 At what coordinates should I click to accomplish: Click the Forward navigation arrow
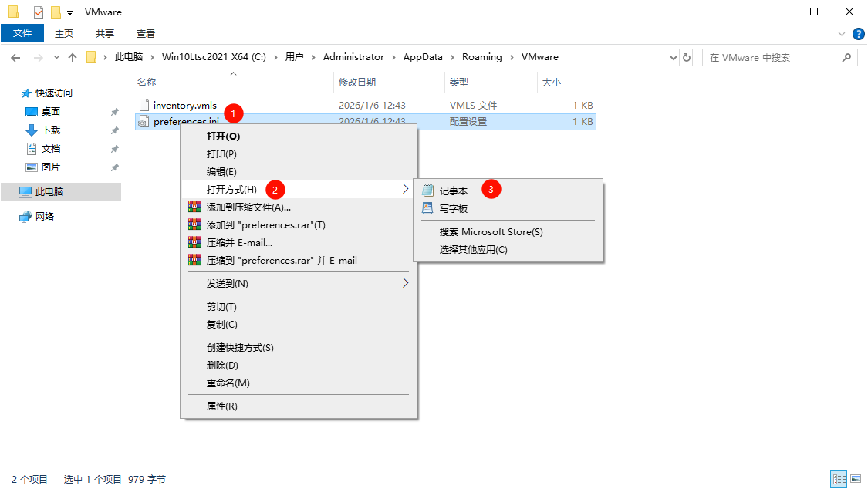click(39, 58)
